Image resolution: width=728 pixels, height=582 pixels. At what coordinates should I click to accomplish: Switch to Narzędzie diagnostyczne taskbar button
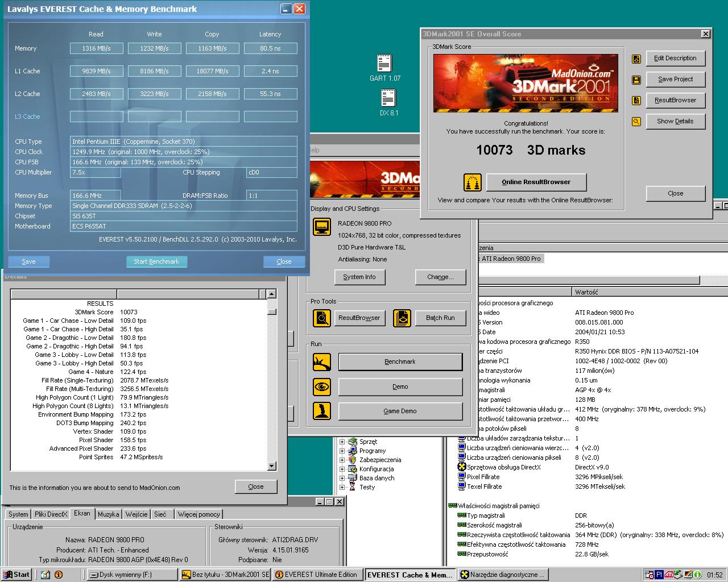point(504,575)
